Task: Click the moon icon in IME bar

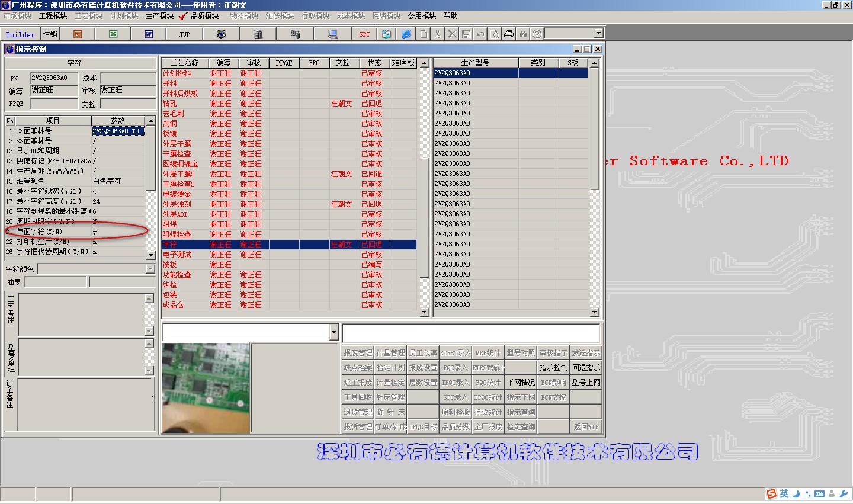Action: pos(796,494)
